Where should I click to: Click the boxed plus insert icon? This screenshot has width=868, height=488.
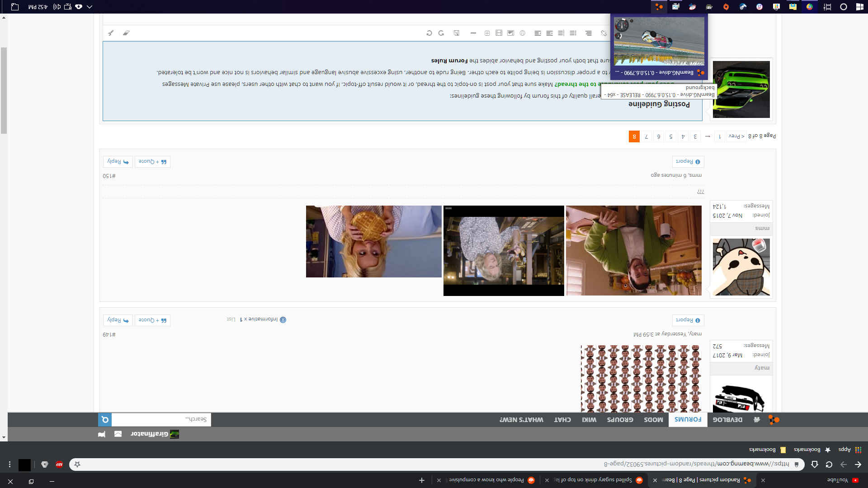coord(487,33)
